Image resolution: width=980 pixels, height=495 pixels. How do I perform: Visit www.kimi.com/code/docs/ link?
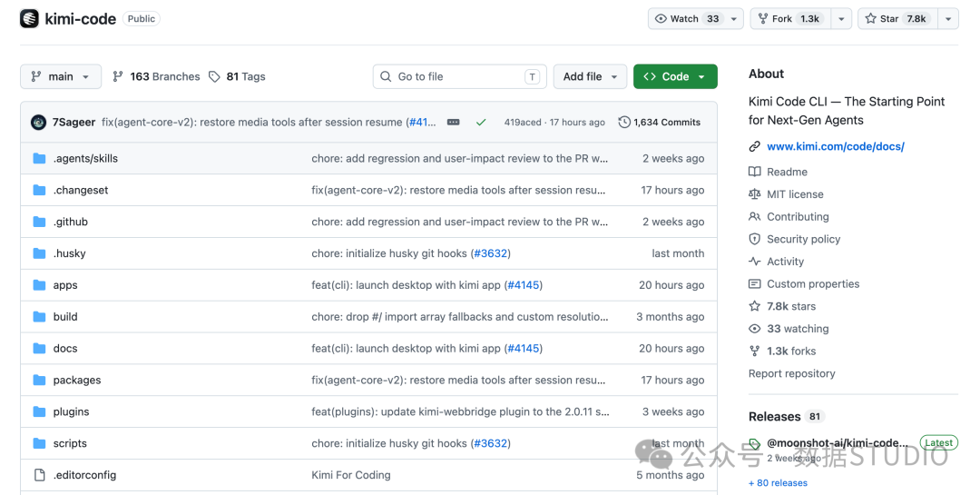(x=836, y=146)
